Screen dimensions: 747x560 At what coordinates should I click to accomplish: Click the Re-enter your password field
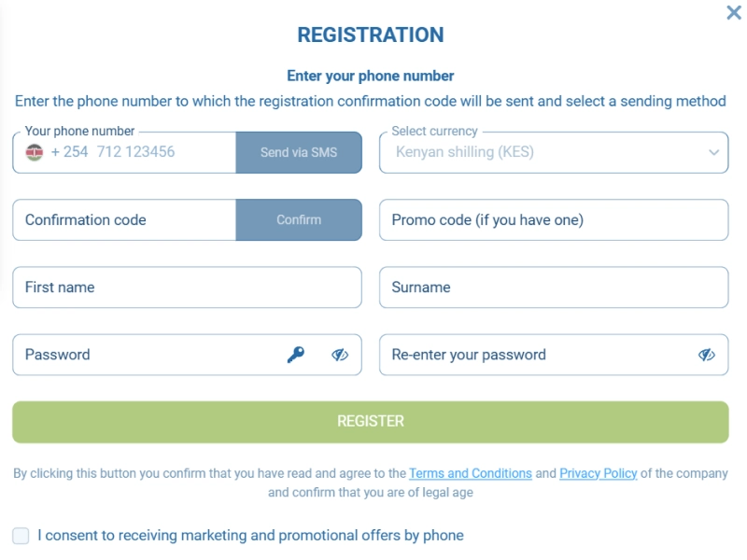[532, 354]
